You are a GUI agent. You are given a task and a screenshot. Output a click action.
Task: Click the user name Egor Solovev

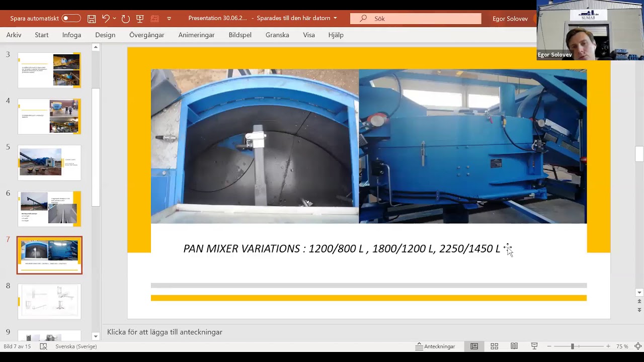[510, 19]
